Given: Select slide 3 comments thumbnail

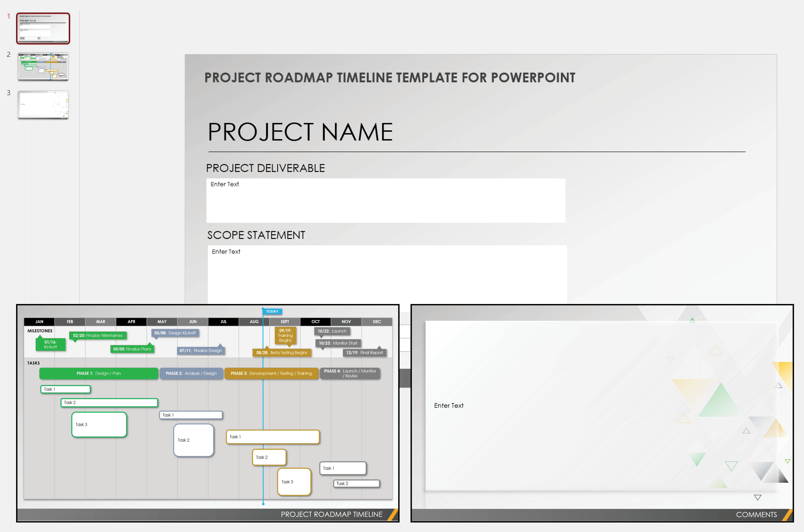Looking at the screenshot, I should coord(43,105).
